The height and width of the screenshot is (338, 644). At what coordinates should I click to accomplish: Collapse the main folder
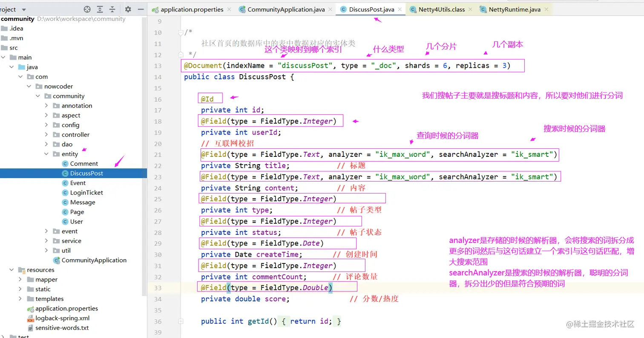3,58
